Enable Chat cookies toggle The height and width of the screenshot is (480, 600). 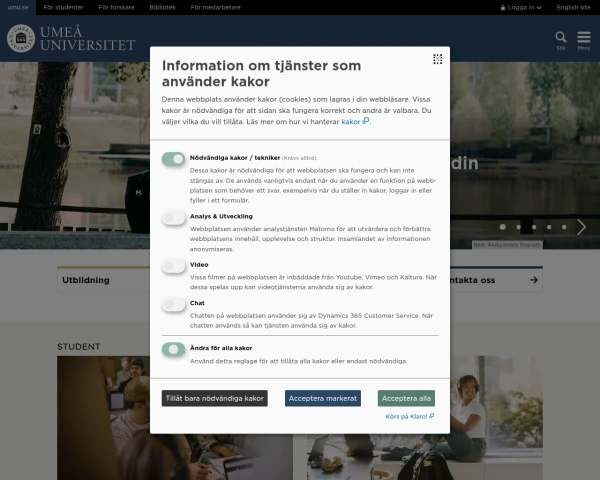pyautogui.click(x=173, y=304)
